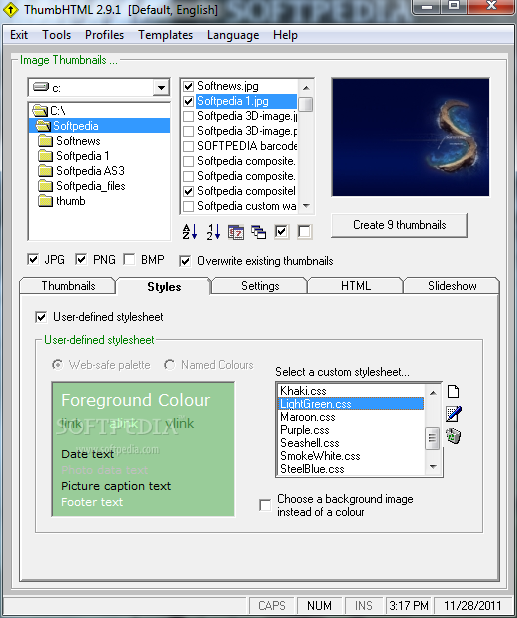Toggle the PNG file type checkbox

pyautogui.click(x=81, y=259)
